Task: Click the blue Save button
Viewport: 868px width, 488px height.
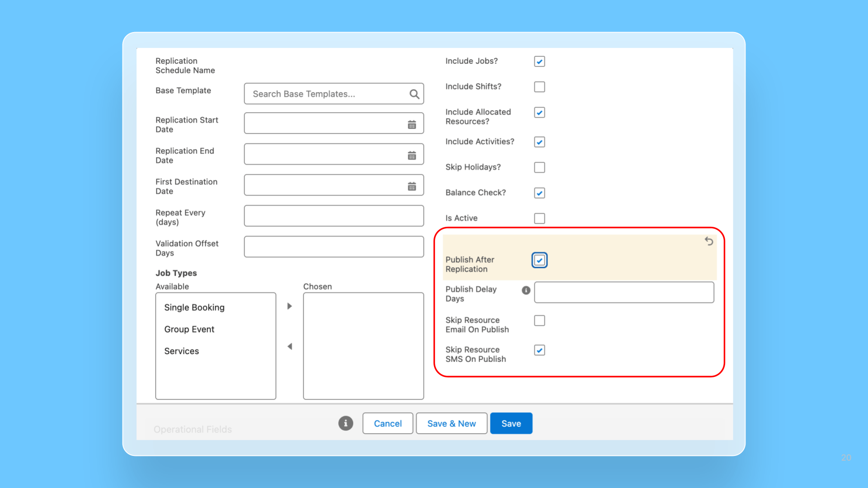Action: click(511, 423)
